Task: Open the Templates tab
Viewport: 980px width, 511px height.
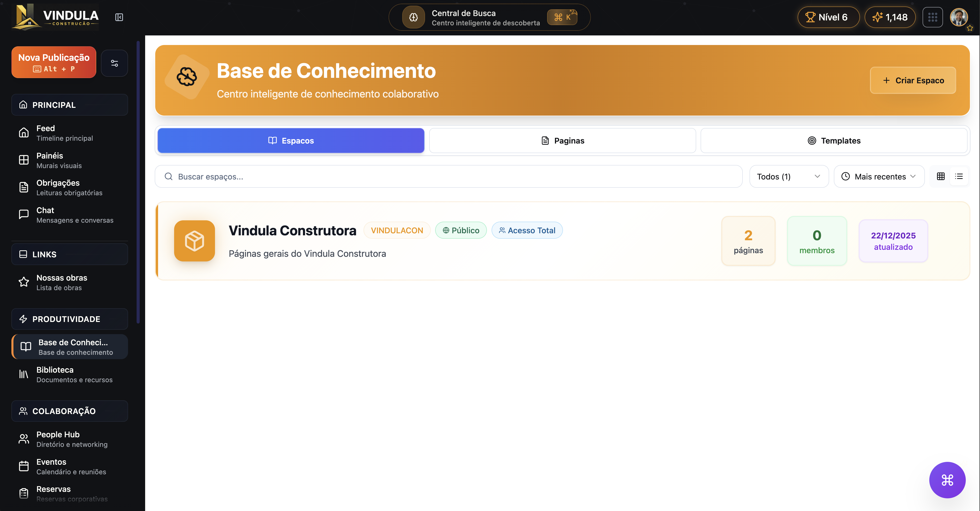Action: pos(834,141)
